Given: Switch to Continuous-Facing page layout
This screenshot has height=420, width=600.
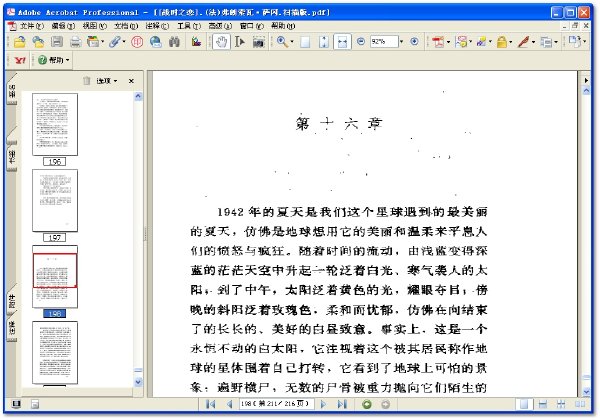Looking at the screenshot, I should click(561, 404).
